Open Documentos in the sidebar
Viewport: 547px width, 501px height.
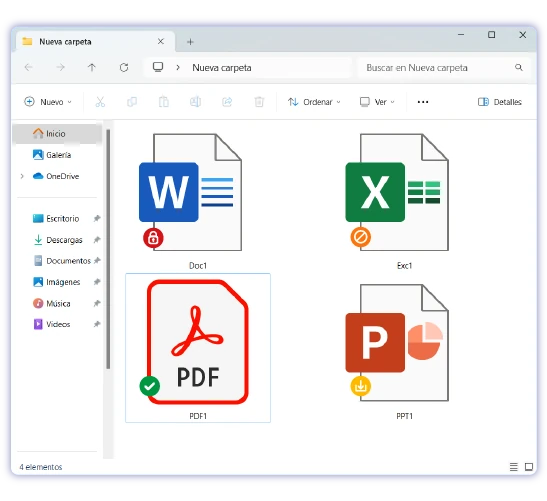[61, 261]
